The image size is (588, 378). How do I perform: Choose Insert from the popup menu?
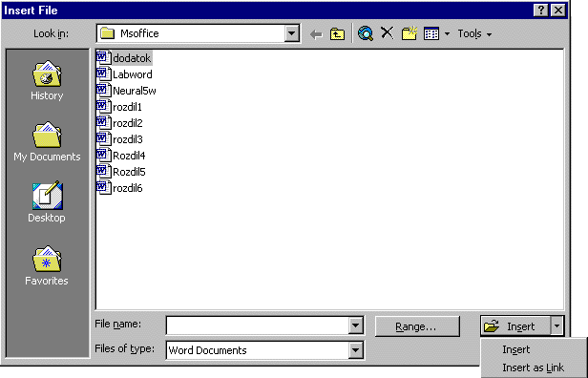(516, 349)
